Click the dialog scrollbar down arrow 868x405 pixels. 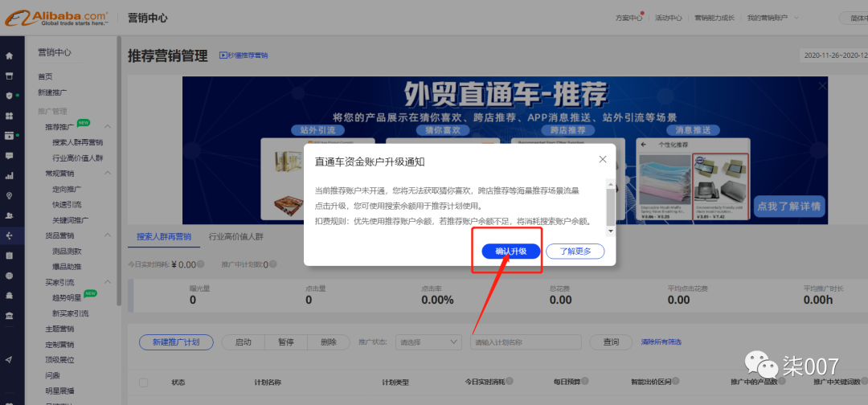(x=611, y=231)
